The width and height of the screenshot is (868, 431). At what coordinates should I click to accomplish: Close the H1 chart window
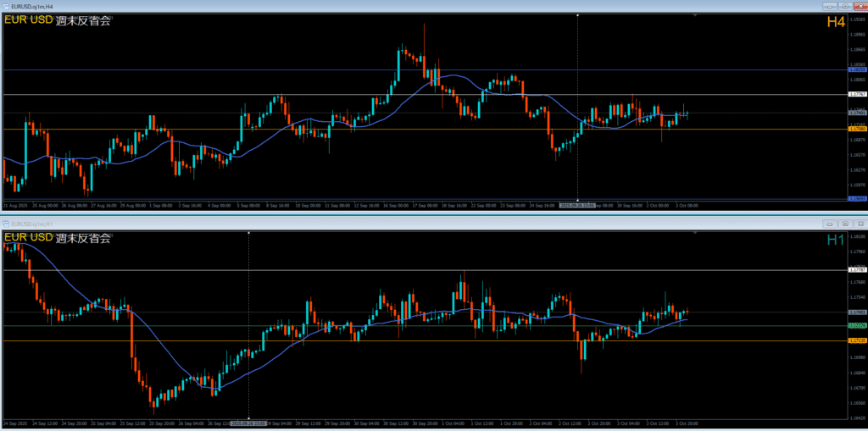coord(859,224)
